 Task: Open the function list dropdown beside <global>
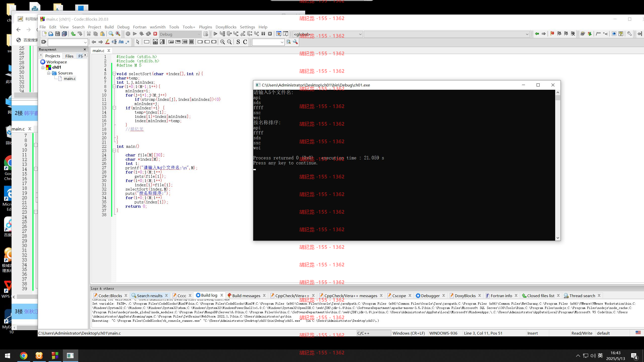pyautogui.click(x=447, y=34)
